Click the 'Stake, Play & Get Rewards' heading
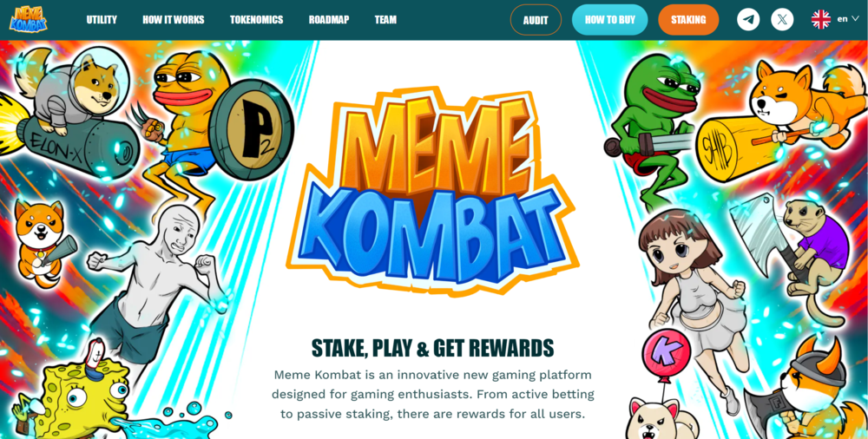Screen dimensions: 868x439 click(432, 348)
